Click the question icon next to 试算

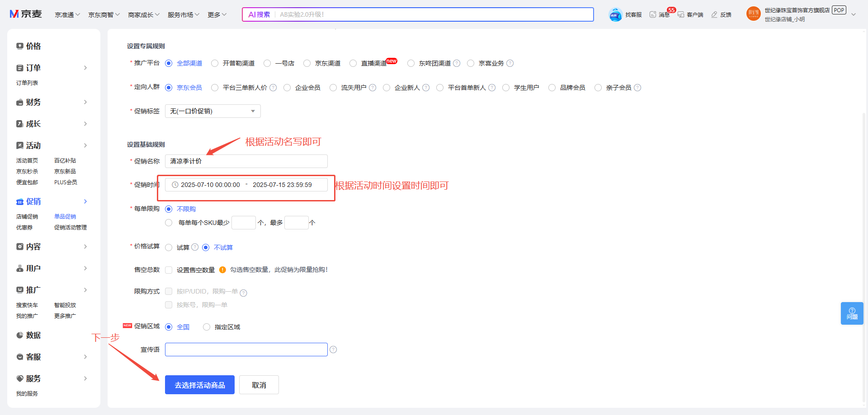coord(195,247)
